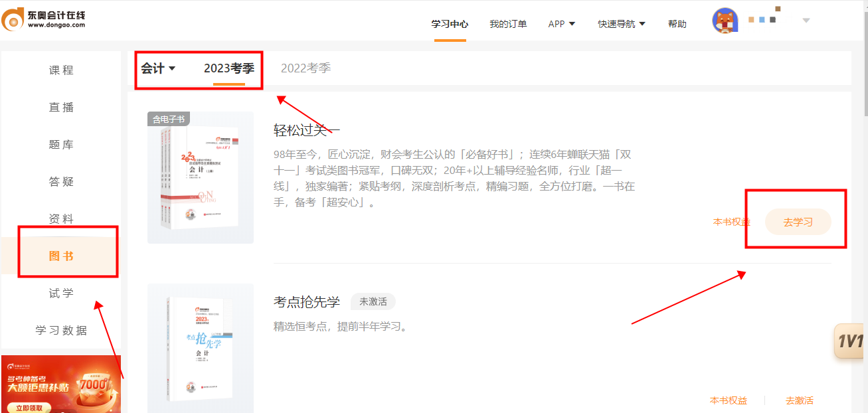Image resolution: width=868 pixels, height=413 pixels.
Task: Go to 我的订单 page
Action: (x=508, y=24)
